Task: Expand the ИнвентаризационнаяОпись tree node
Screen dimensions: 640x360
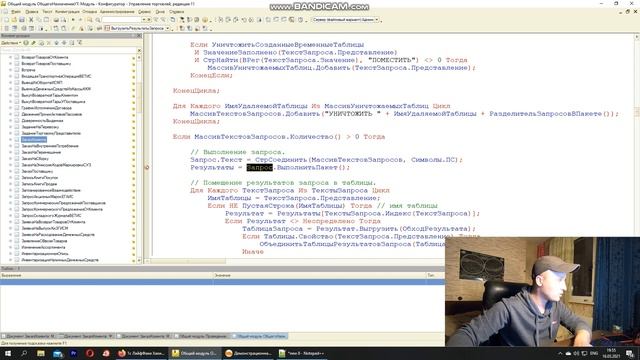Action: pyautogui.click(x=11, y=253)
